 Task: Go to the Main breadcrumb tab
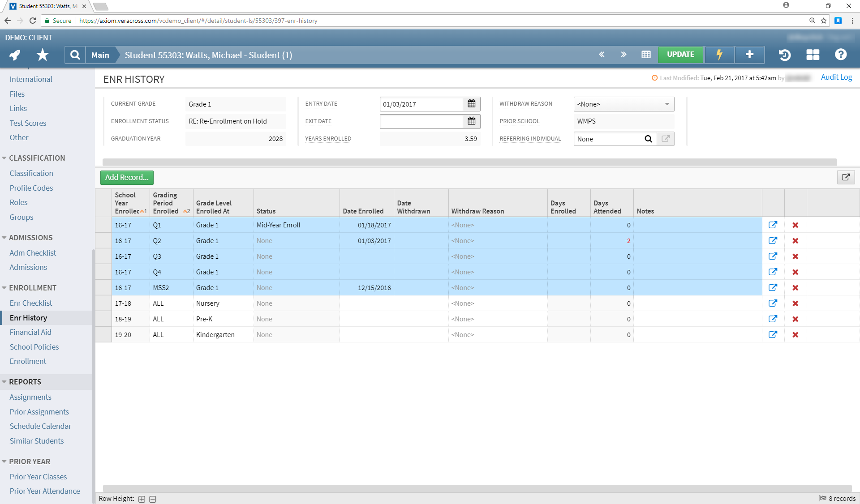pyautogui.click(x=100, y=55)
